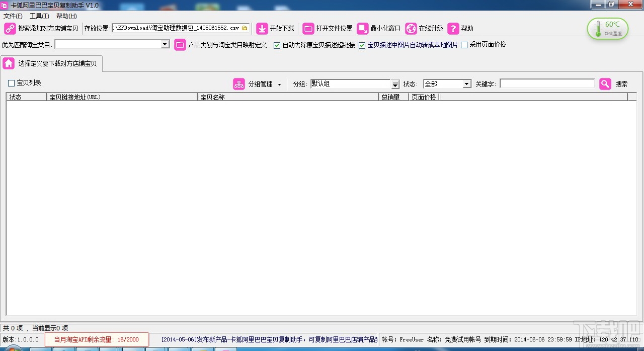Image resolution: width=644 pixels, height=351 pixels.
Task: Check the 采用页面价格 option
Action: coord(464,45)
